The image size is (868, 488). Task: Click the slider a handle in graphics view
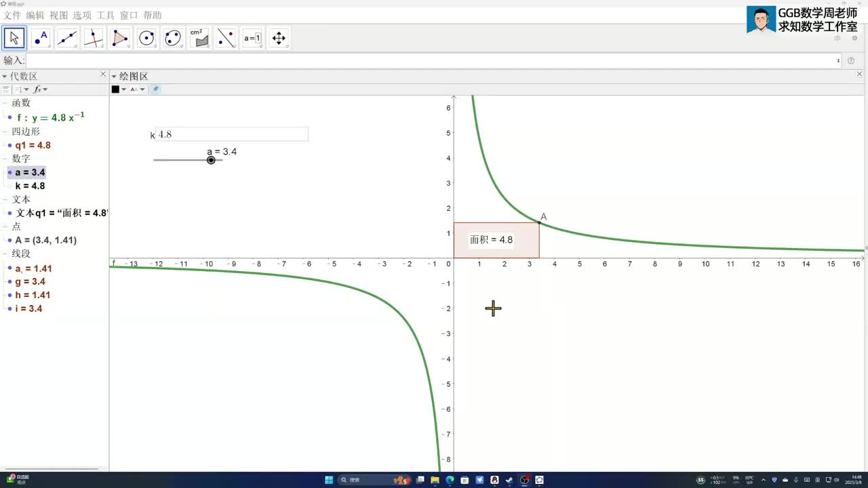tap(211, 160)
